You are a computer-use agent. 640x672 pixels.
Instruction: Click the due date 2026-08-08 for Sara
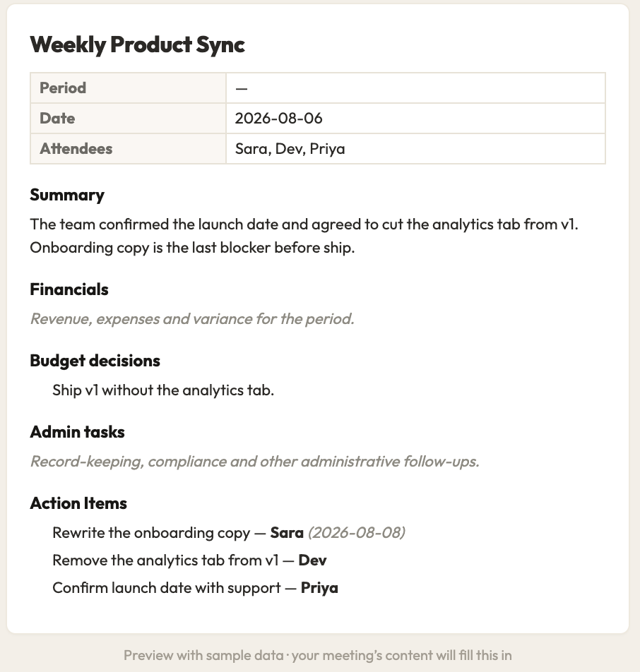[357, 533]
